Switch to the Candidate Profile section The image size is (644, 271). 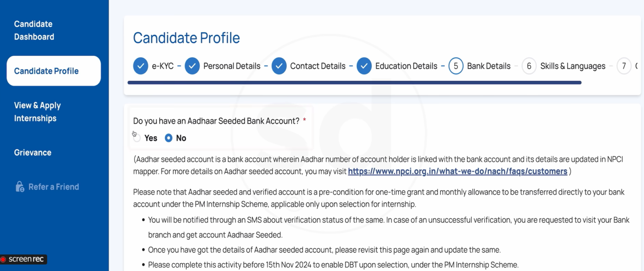pyautogui.click(x=46, y=71)
